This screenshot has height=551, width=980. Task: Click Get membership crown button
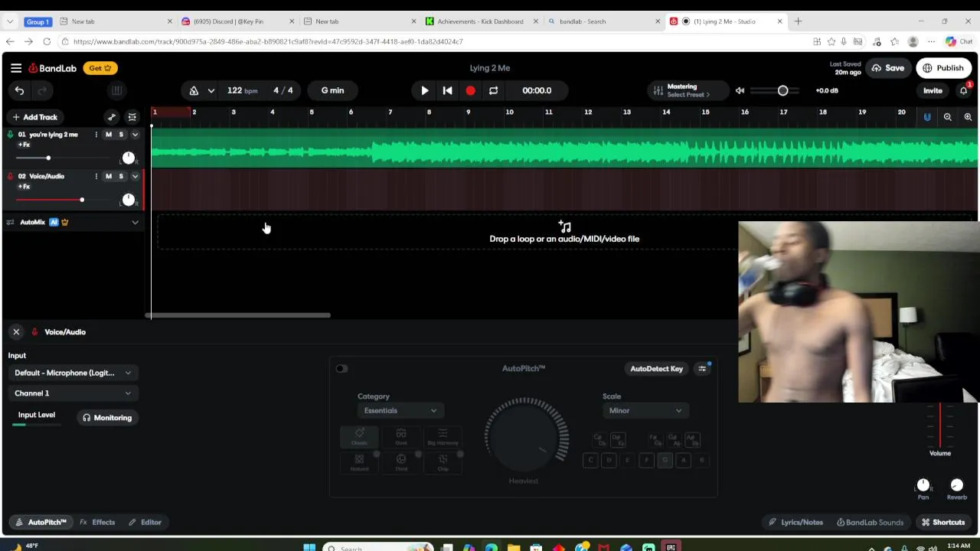coord(100,68)
